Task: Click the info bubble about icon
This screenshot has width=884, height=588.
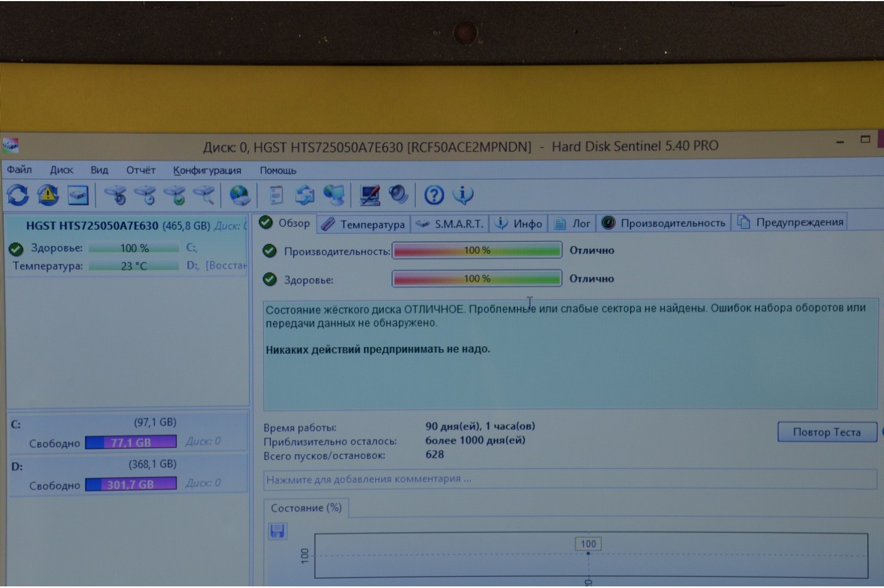Action: coord(463,194)
